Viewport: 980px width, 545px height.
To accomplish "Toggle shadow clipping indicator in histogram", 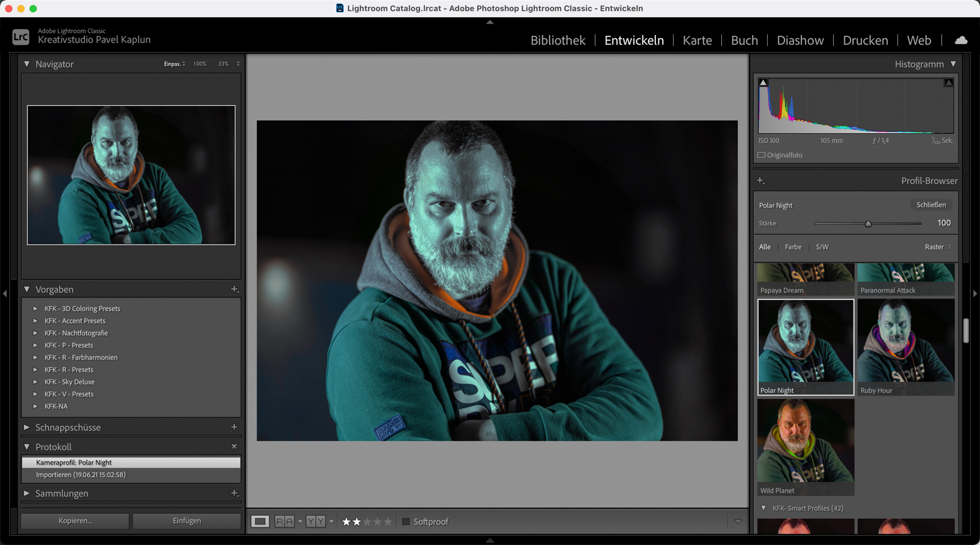I will pos(763,82).
